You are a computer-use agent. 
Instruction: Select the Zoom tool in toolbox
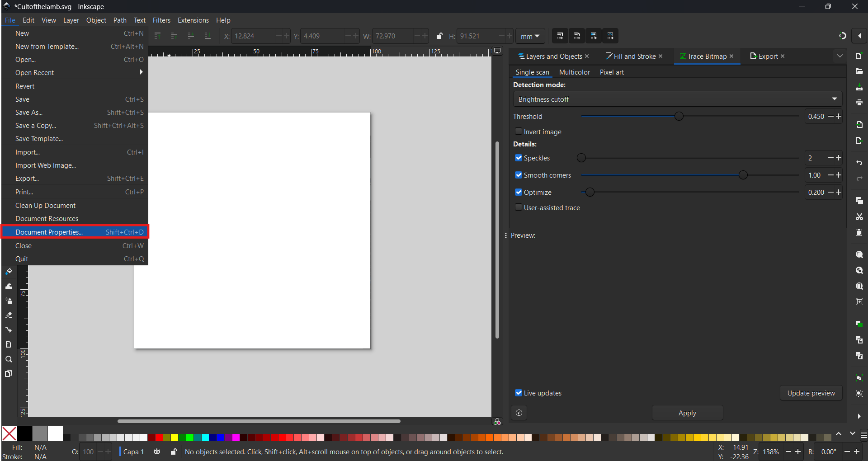[9, 359]
